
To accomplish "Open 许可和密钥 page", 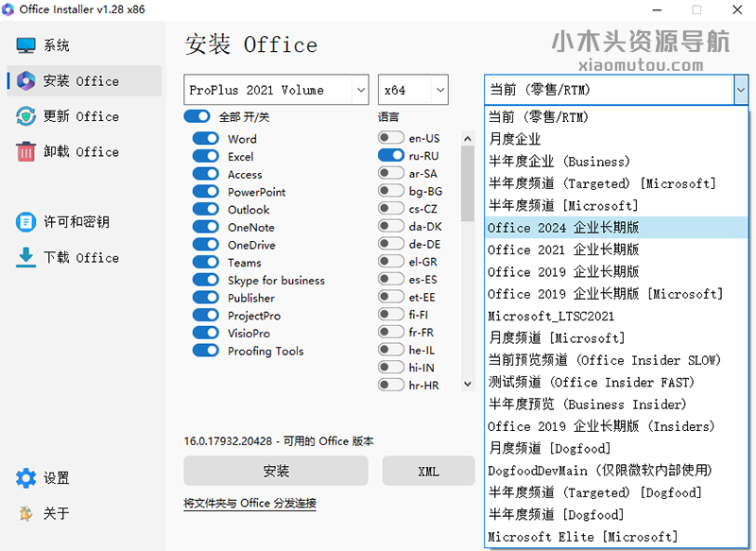I will [x=84, y=222].
